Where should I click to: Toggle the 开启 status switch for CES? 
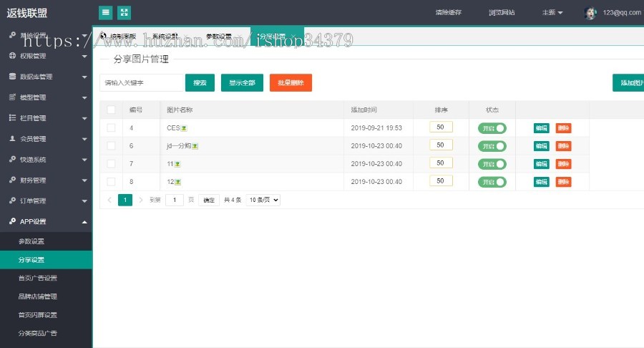pyautogui.click(x=492, y=128)
